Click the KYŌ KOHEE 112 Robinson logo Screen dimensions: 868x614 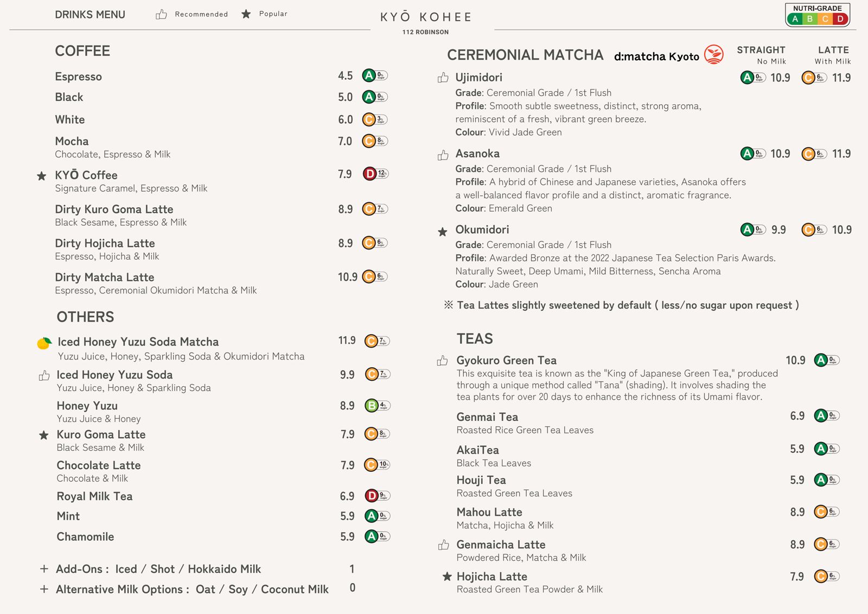[425, 21]
